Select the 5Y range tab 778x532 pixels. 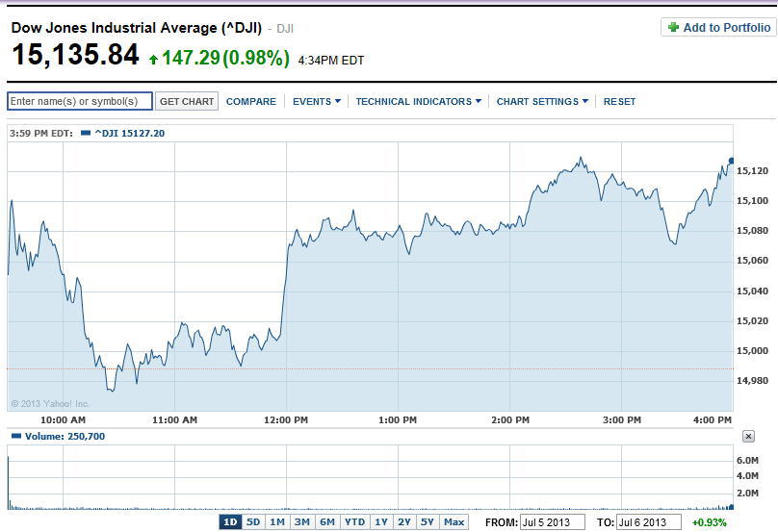(428, 522)
